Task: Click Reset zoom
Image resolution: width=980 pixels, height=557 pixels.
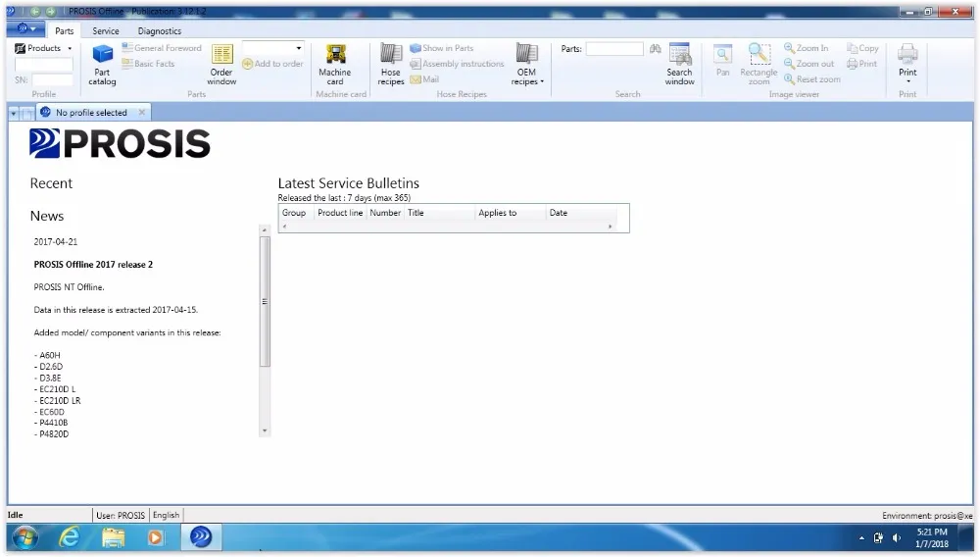Action: 811,79
